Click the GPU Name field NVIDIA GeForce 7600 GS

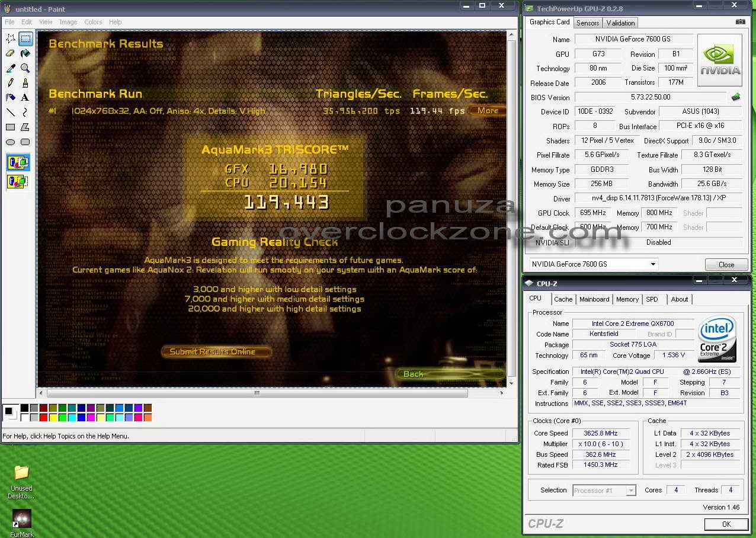(x=633, y=39)
